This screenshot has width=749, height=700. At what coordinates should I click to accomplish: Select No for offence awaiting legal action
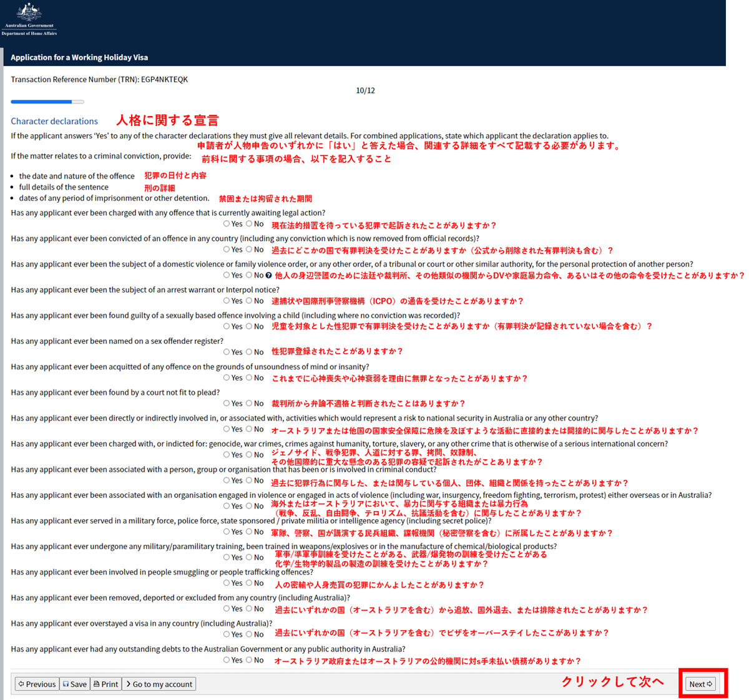click(x=249, y=224)
